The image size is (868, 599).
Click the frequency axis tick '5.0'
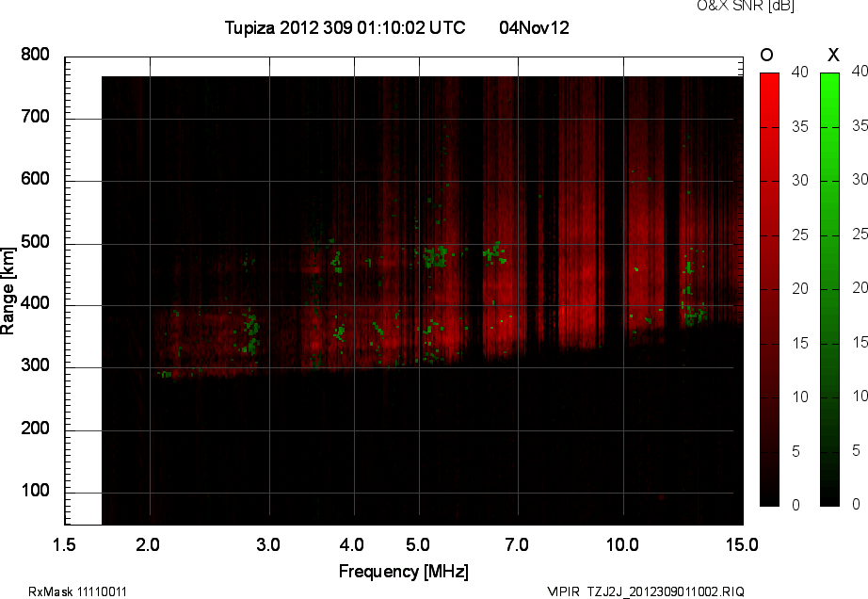click(x=418, y=544)
